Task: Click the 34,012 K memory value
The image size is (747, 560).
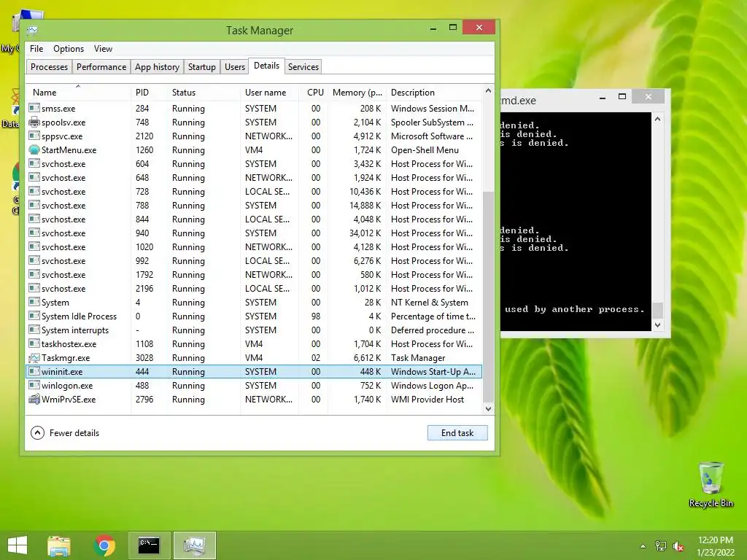Action: (x=365, y=233)
